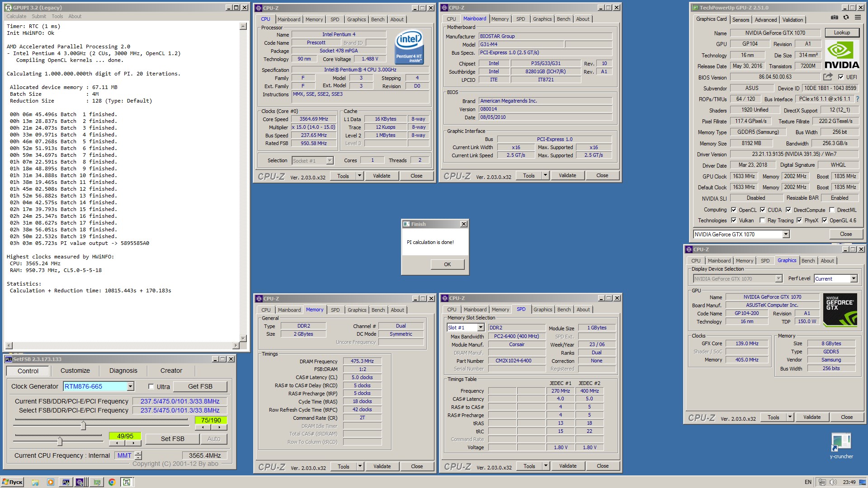The image size is (868, 488).
Task: Click Close button in GPU-Z
Action: click(846, 234)
